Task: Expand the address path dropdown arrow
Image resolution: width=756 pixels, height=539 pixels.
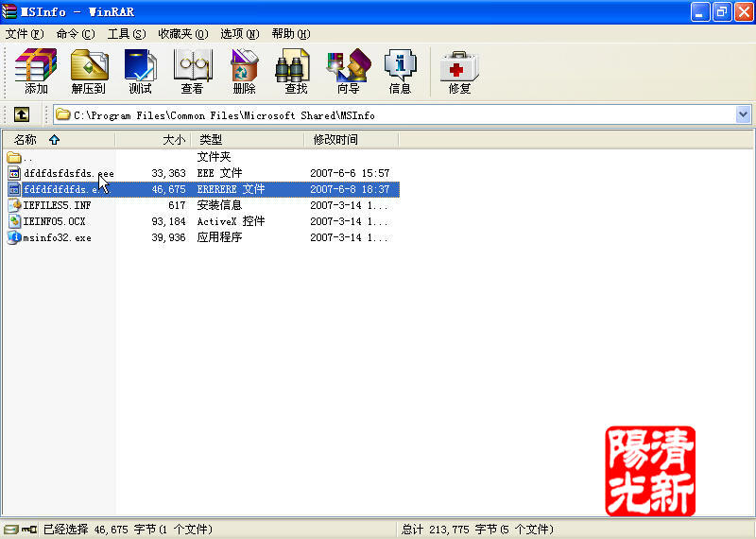Action: pos(743,114)
